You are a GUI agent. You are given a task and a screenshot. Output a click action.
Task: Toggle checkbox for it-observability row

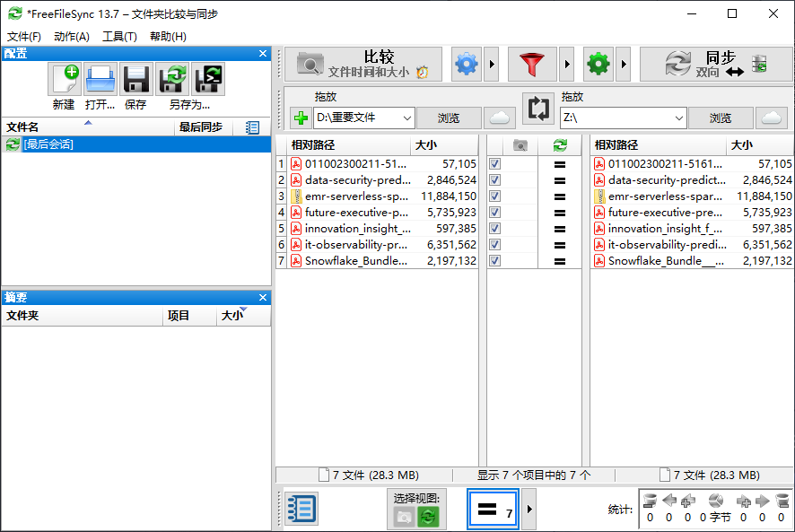pos(494,245)
